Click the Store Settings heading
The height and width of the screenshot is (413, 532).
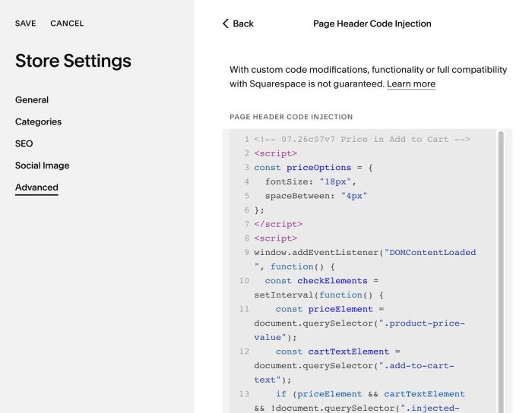point(73,61)
